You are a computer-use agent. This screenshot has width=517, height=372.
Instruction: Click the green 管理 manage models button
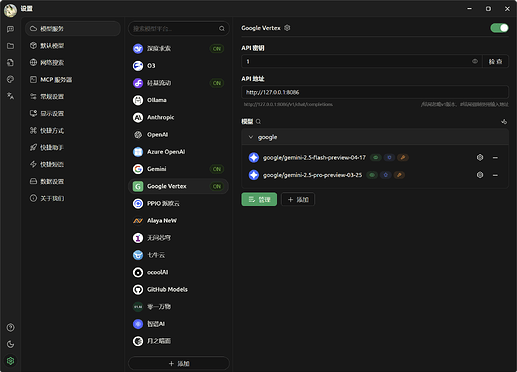coord(259,199)
